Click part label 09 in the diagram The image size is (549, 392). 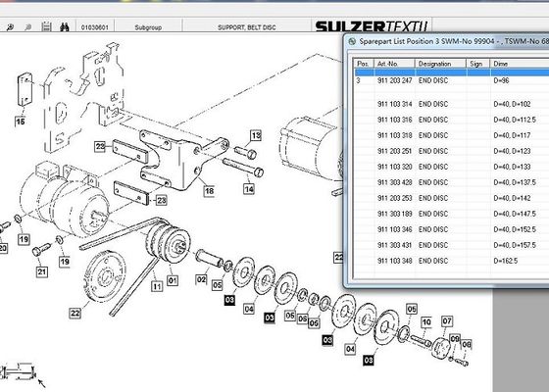click(455, 339)
